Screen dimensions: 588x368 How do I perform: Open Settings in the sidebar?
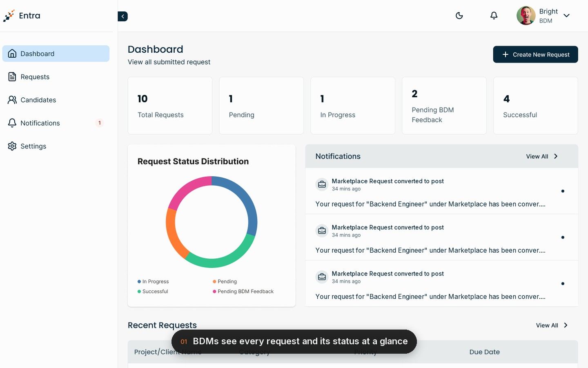pyautogui.click(x=56, y=146)
